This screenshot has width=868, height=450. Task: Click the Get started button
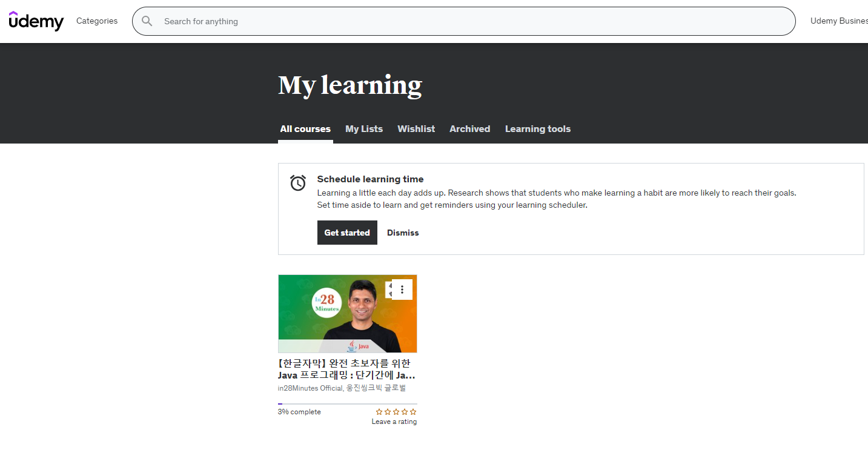[x=347, y=233]
